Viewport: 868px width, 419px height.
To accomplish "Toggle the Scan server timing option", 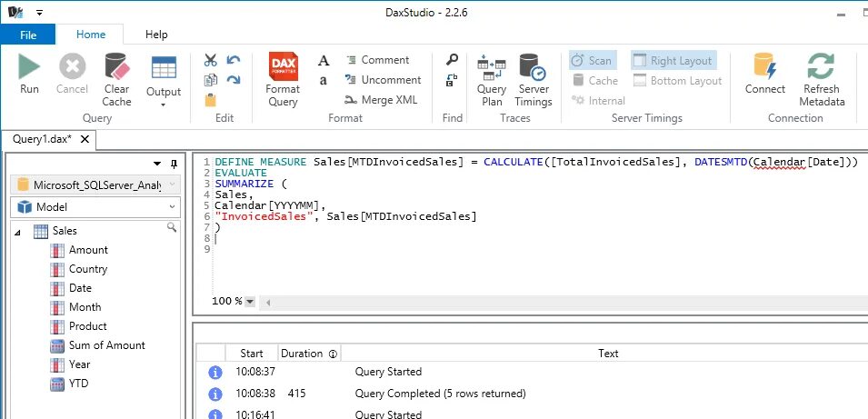I will [x=593, y=60].
